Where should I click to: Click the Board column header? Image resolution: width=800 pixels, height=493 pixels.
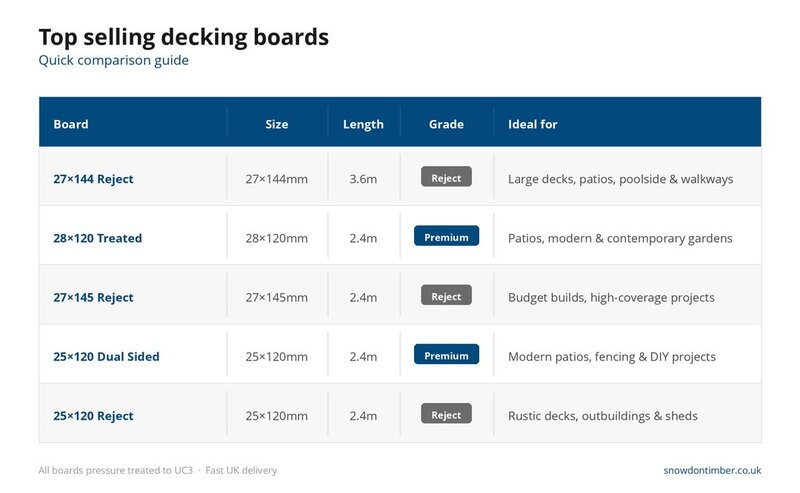(71, 125)
